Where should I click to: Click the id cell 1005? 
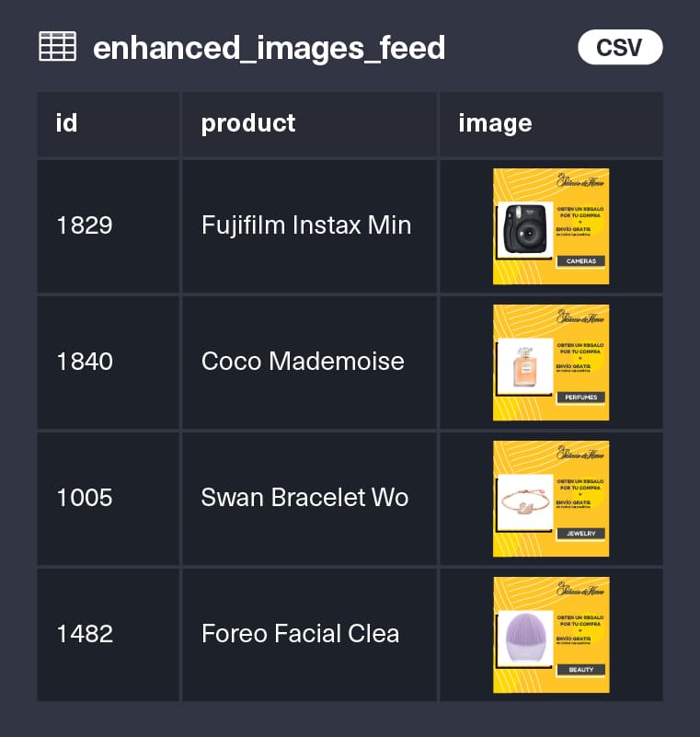[x=85, y=498]
